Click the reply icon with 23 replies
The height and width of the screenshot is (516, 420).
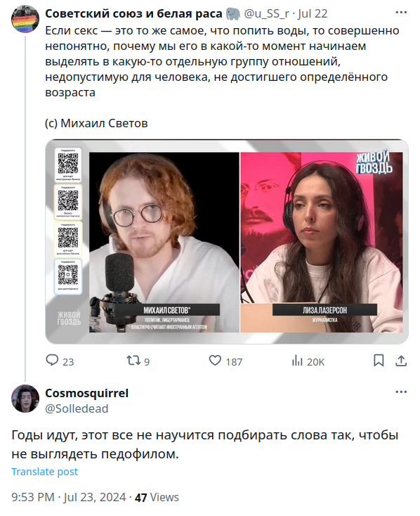tap(52, 361)
